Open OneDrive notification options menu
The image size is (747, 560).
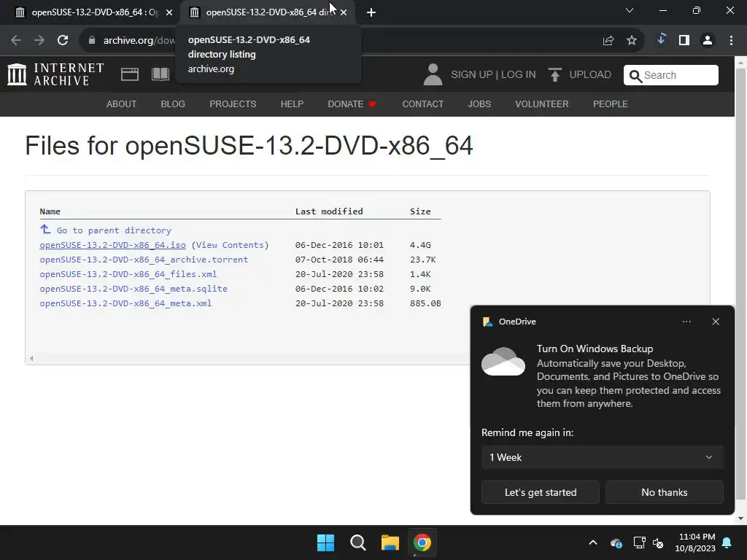pos(686,322)
